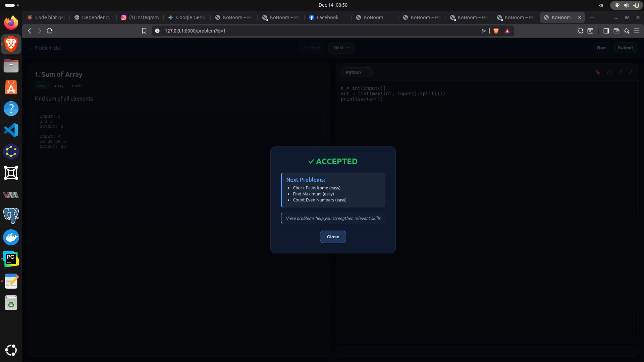Viewport: 644px width, 362px height.
Task: Bookmark this page via the address bar icon
Action: point(144,31)
